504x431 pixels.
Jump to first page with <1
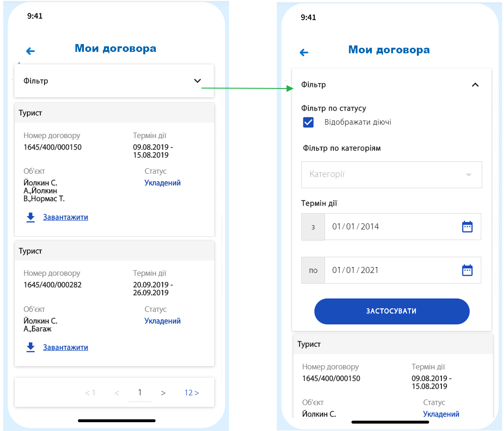[90, 393]
